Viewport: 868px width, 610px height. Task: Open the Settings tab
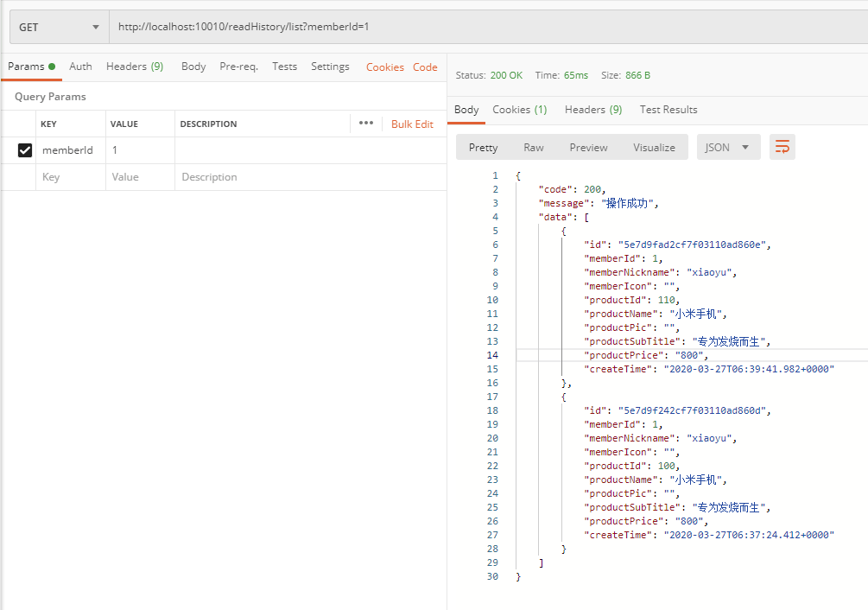pos(330,67)
